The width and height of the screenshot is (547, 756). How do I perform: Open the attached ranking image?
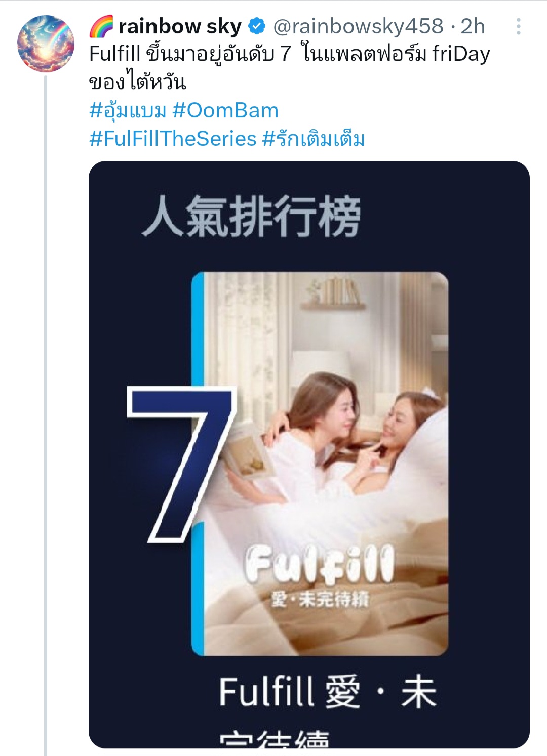pyautogui.click(x=309, y=454)
